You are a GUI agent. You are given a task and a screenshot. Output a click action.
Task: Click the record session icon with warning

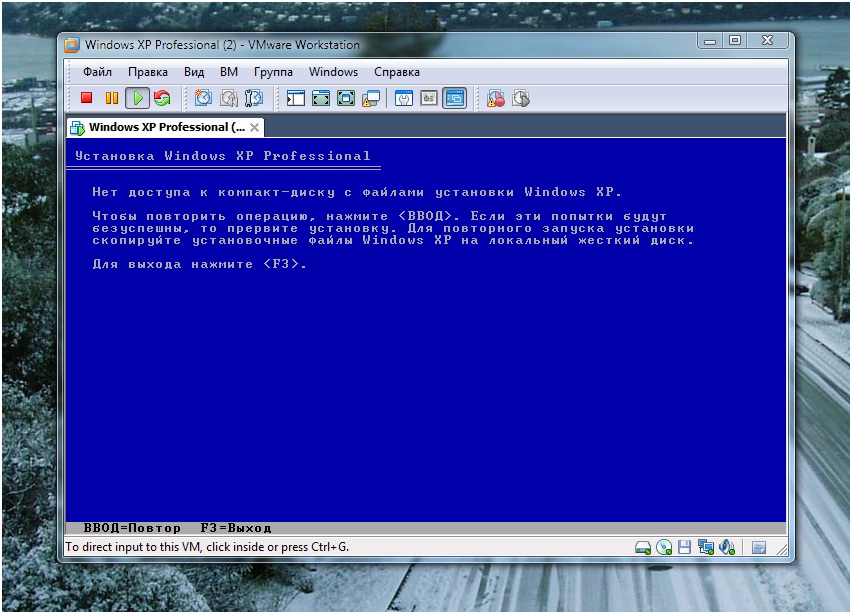click(496, 98)
